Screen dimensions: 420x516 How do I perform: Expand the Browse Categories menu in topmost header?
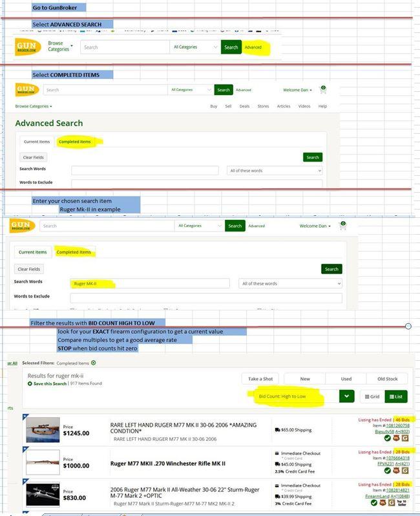point(60,46)
